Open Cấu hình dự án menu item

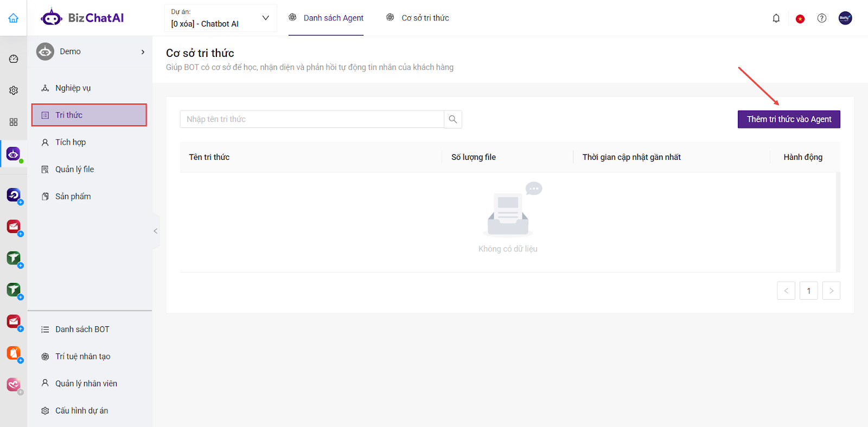point(89,411)
